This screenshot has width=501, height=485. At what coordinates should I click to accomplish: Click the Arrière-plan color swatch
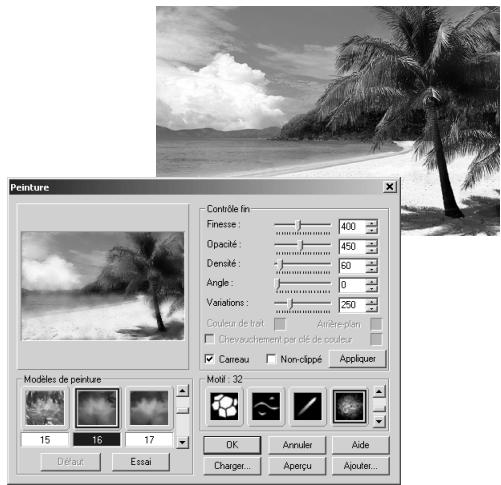376,324
